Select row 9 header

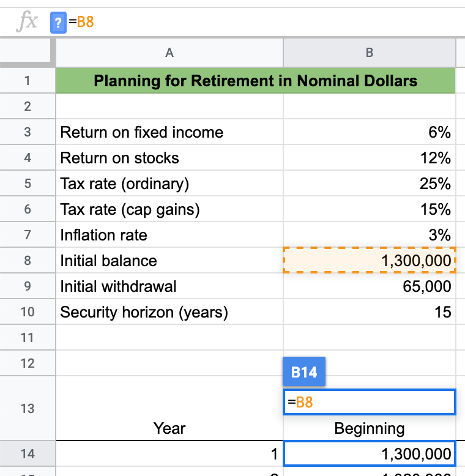coord(28,286)
